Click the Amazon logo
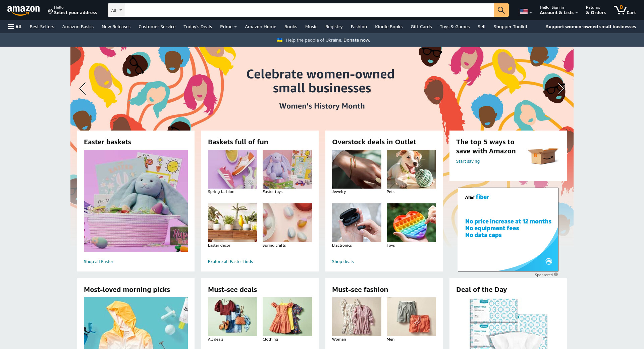This screenshot has height=349, width=644. click(23, 10)
